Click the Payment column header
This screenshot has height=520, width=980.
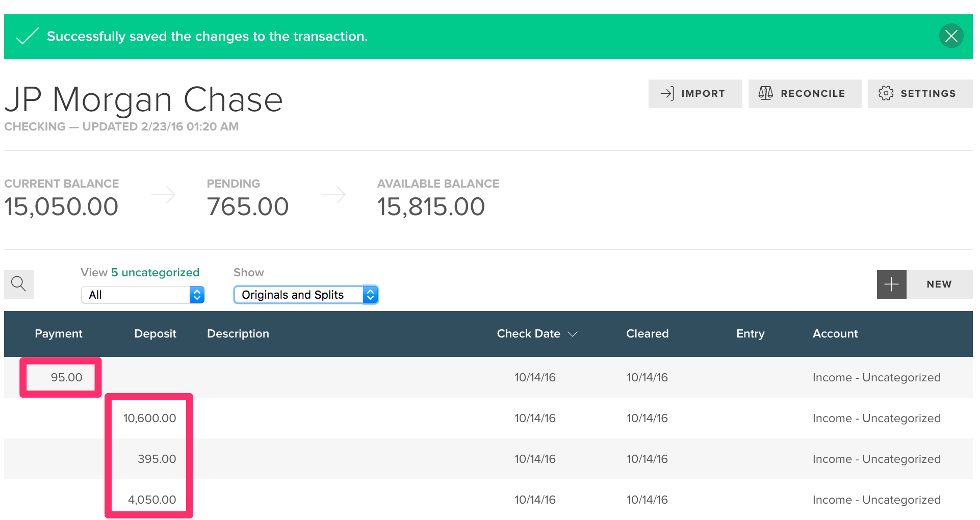click(x=59, y=334)
